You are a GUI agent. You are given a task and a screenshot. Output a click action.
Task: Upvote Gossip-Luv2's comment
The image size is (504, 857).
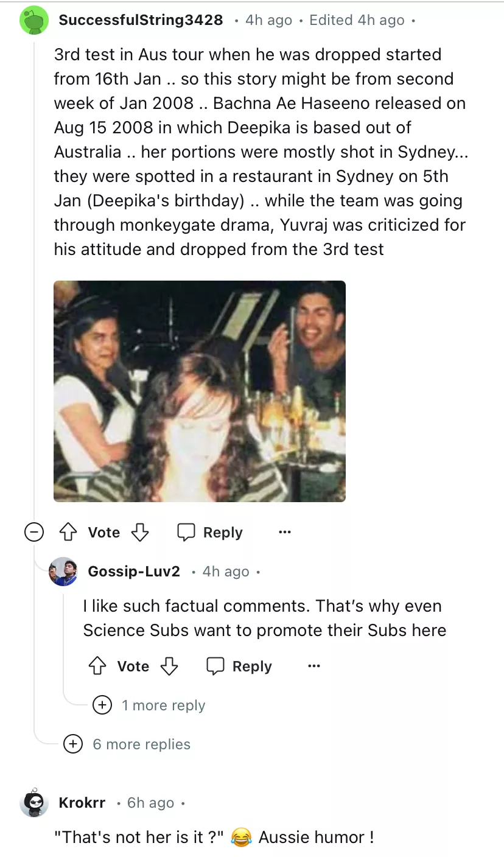click(x=97, y=666)
